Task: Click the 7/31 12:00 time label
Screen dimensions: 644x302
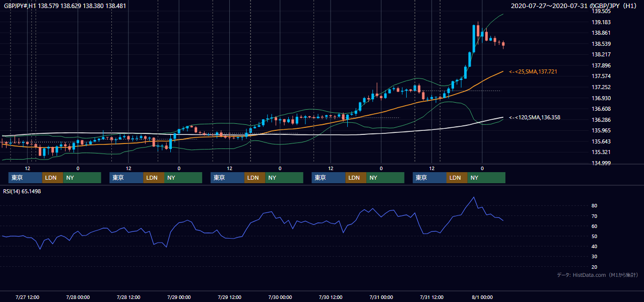Action: pyautogui.click(x=431, y=297)
